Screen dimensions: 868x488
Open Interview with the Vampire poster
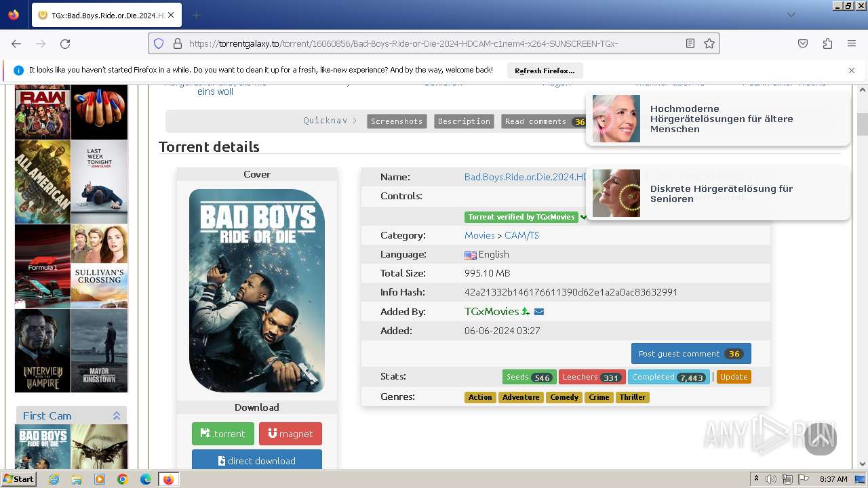tap(43, 350)
